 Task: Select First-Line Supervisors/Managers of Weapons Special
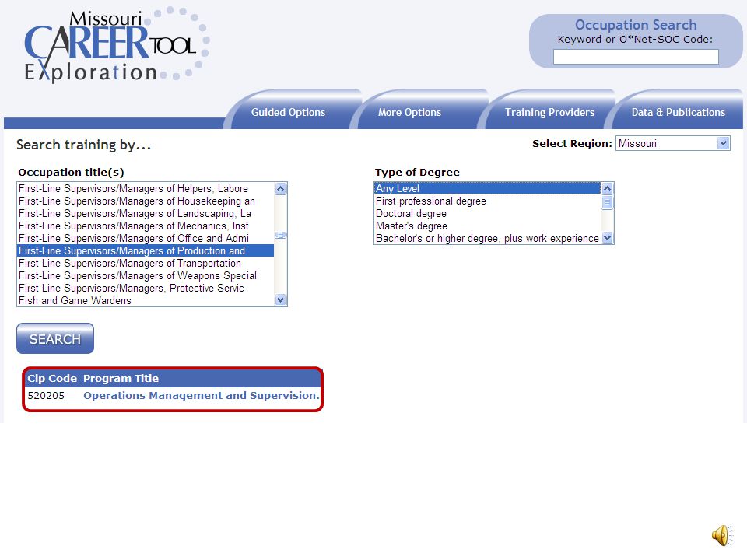146,275
